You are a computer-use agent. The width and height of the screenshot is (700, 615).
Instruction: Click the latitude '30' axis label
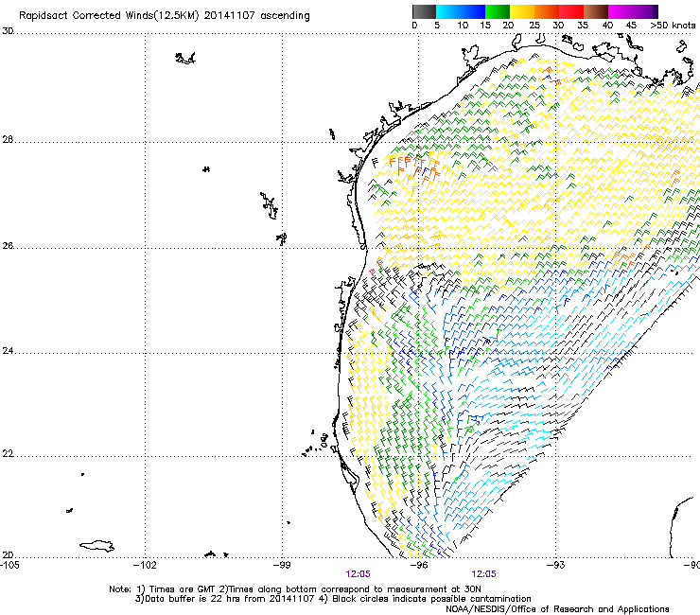coord(8,31)
